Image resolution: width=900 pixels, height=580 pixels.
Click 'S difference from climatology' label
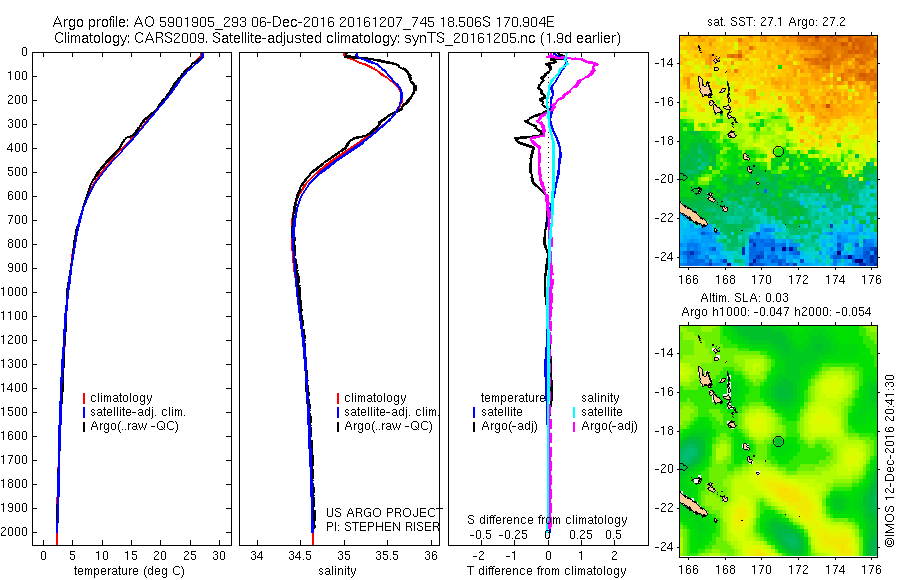click(x=547, y=520)
